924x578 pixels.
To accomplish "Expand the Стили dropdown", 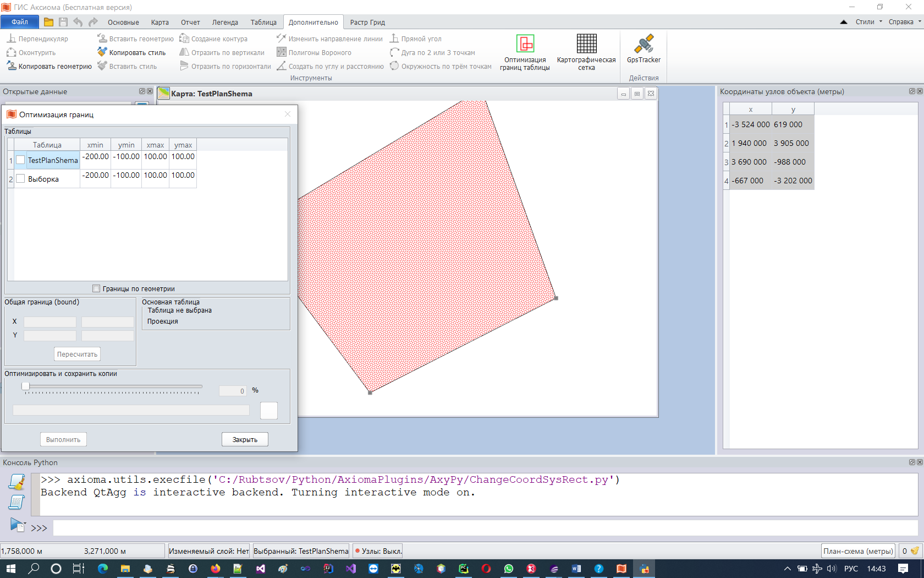I will (x=868, y=22).
